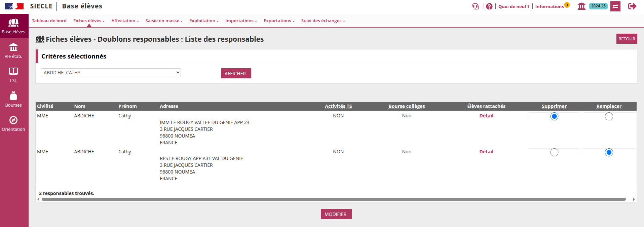Select Supprimer radio for second responsable
Image resolution: width=644 pixels, height=227 pixels.
tap(554, 152)
